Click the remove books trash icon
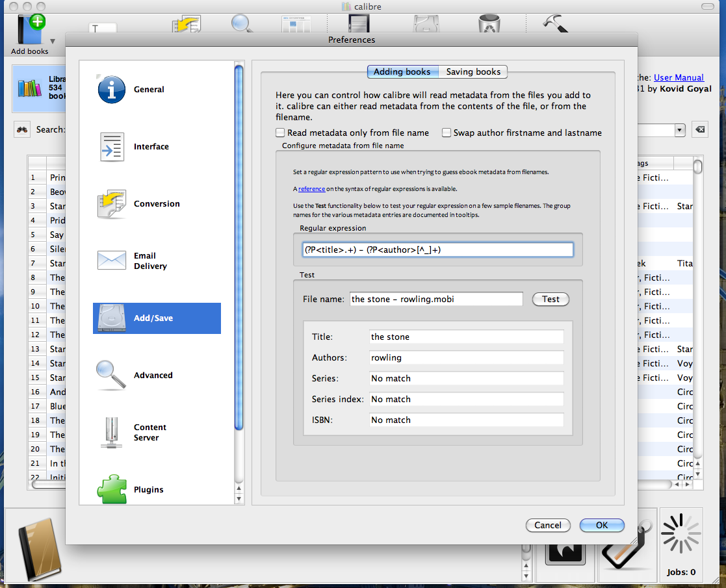Viewport: 726px width, 588px height. [x=489, y=23]
